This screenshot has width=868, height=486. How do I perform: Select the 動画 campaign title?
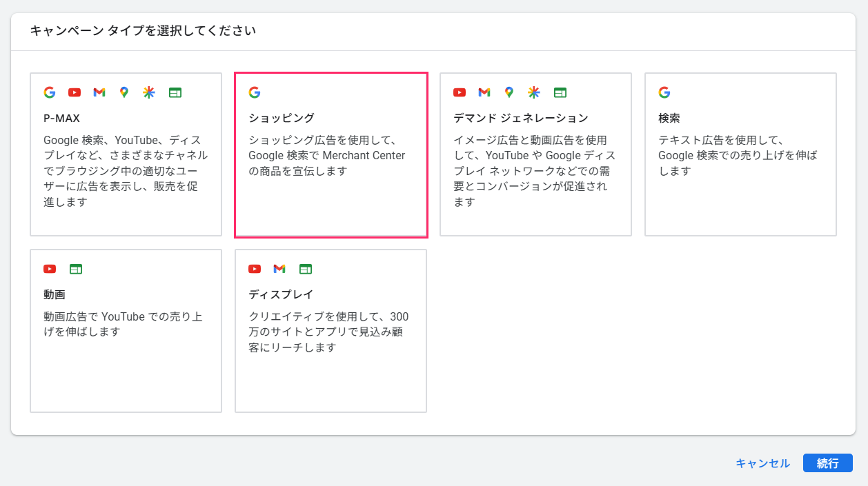tap(55, 295)
